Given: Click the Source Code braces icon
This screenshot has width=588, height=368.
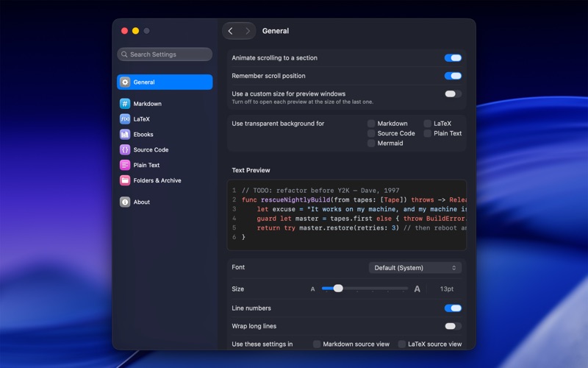Looking at the screenshot, I should [125, 150].
